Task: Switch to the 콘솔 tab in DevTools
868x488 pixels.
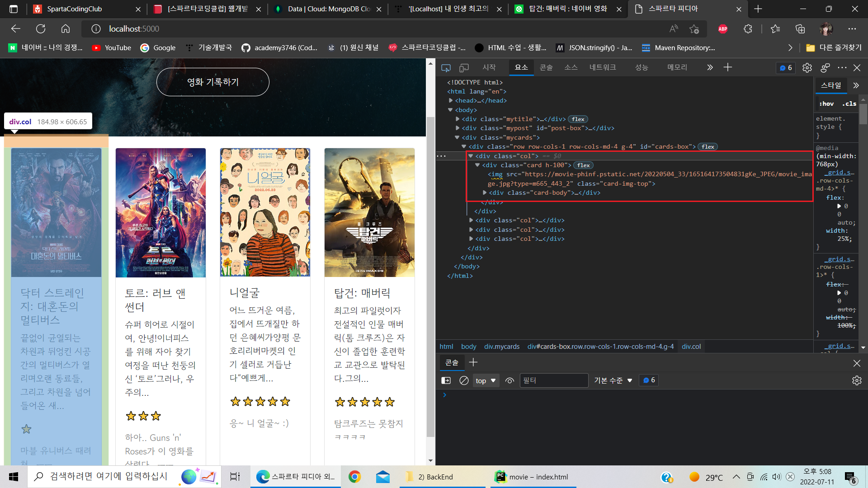Action: [546, 67]
